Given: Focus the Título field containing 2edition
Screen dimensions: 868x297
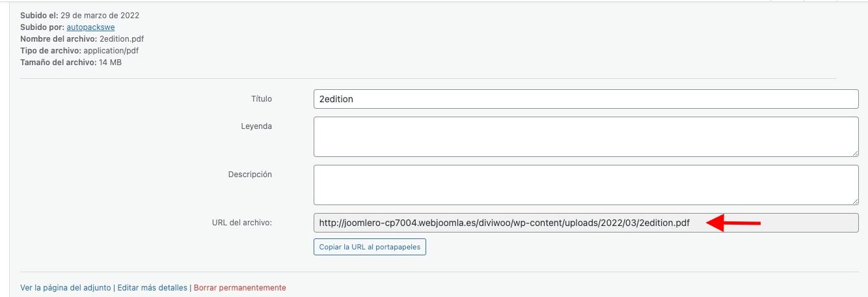Looking at the screenshot, I should tap(586, 99).
